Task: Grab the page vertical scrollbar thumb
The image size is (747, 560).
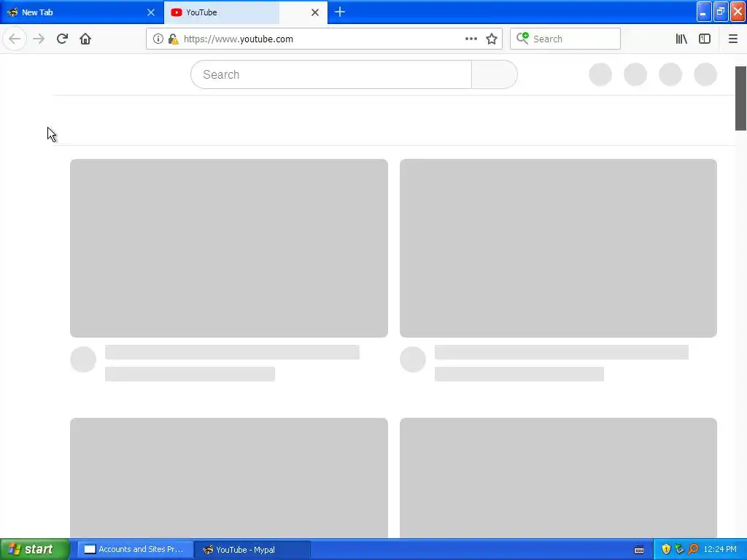Action: click(740, 98)
